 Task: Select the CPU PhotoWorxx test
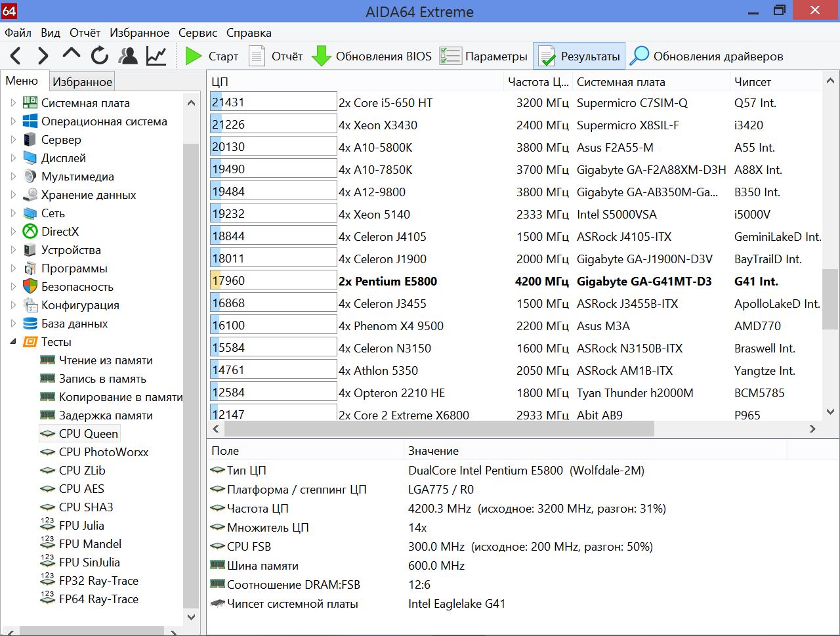pos(104,452)
